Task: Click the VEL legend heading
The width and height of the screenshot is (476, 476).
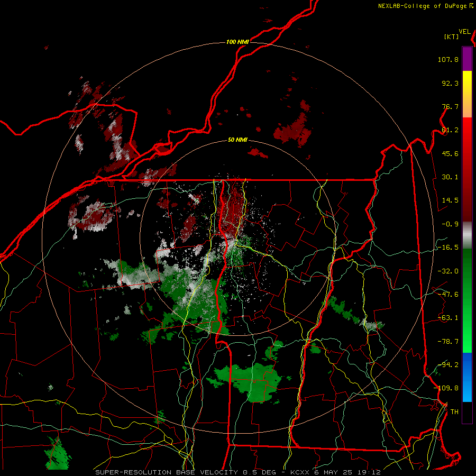Action: click(x=464, y=32)
